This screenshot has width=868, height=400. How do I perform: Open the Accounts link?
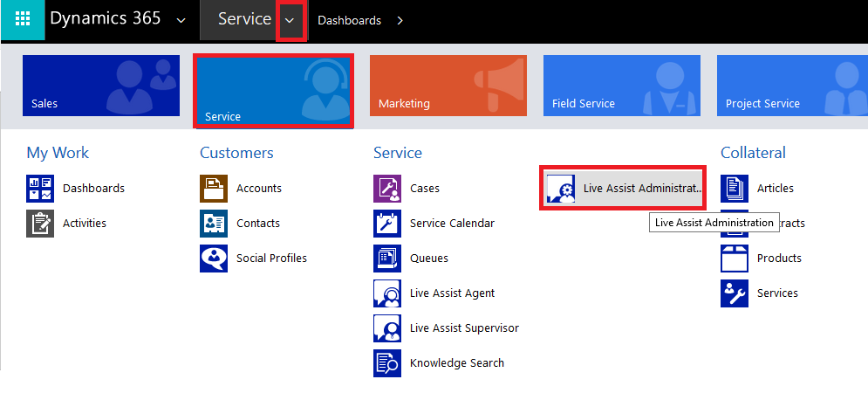pos(259,189)
